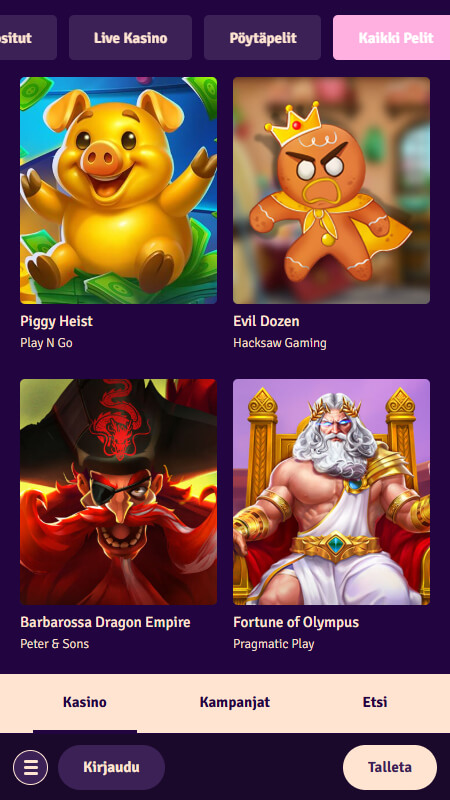
Task: Click the Evil Dozen title text
Action: click(x=266, y=321)
